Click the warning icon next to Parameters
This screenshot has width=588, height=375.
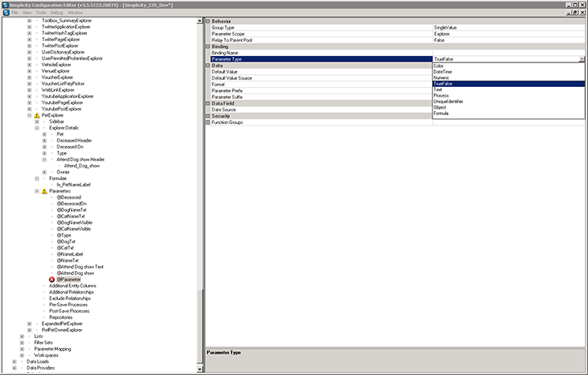(x=44, y=191)
